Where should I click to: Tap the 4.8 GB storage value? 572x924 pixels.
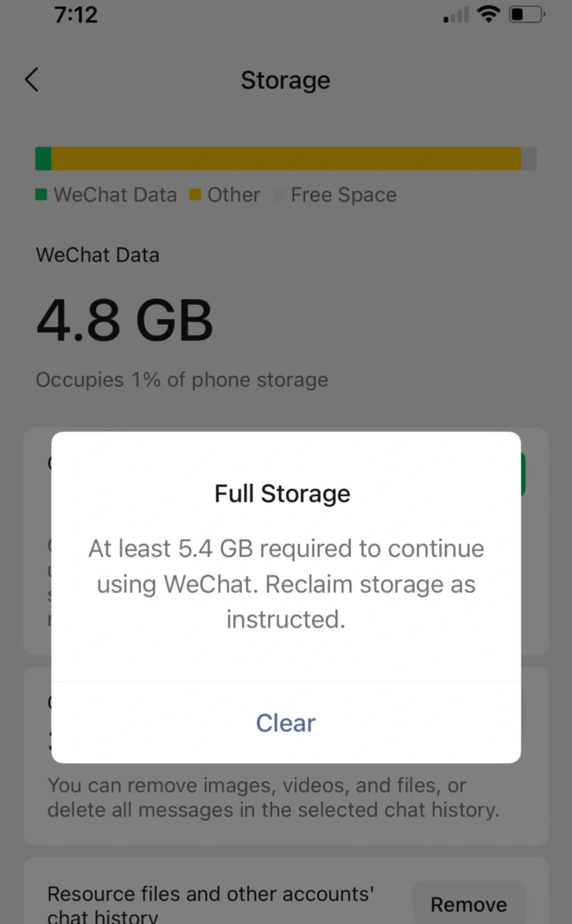click(x=124, y=321)
